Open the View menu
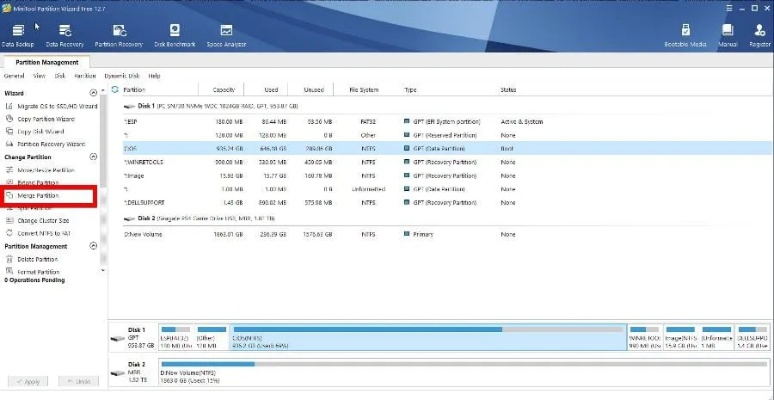 39,75
